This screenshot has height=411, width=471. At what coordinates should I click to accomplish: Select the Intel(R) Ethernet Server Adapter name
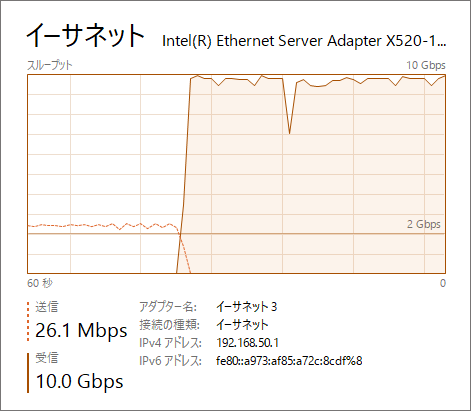[304, 41]
